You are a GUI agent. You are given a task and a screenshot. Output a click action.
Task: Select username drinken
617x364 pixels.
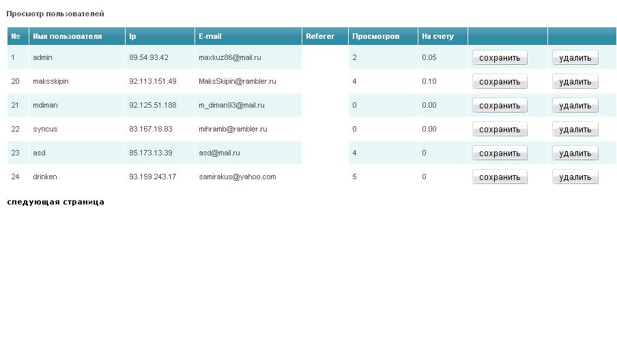[45, 177]
